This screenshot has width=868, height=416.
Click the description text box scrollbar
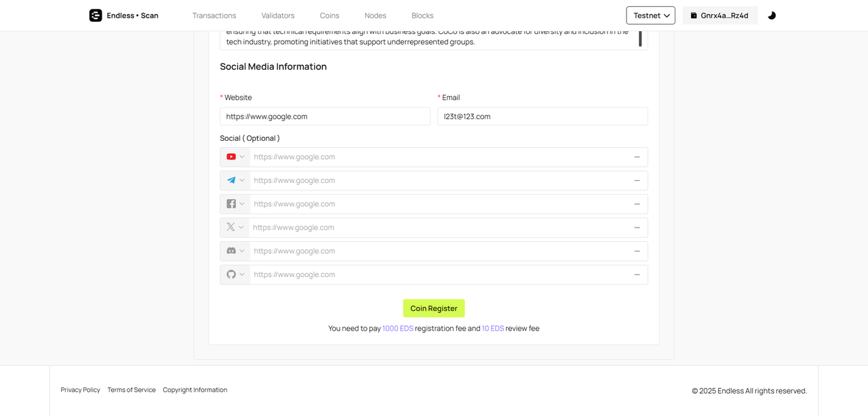click(640, 39)
